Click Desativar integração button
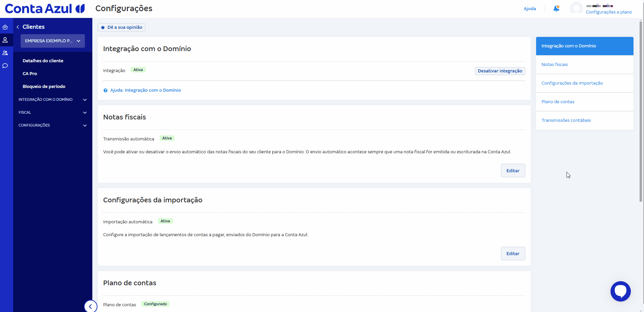644x312 pixels. pos(500,71)
